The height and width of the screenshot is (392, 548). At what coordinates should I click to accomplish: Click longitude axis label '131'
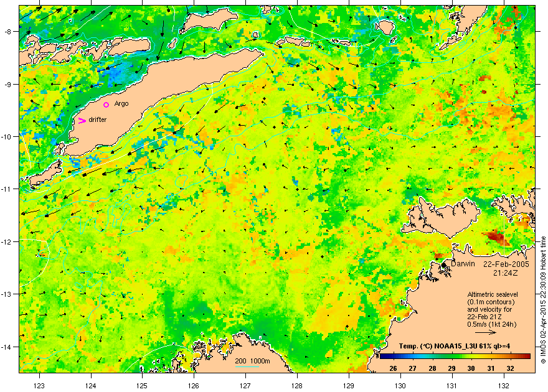pos(452,386)
